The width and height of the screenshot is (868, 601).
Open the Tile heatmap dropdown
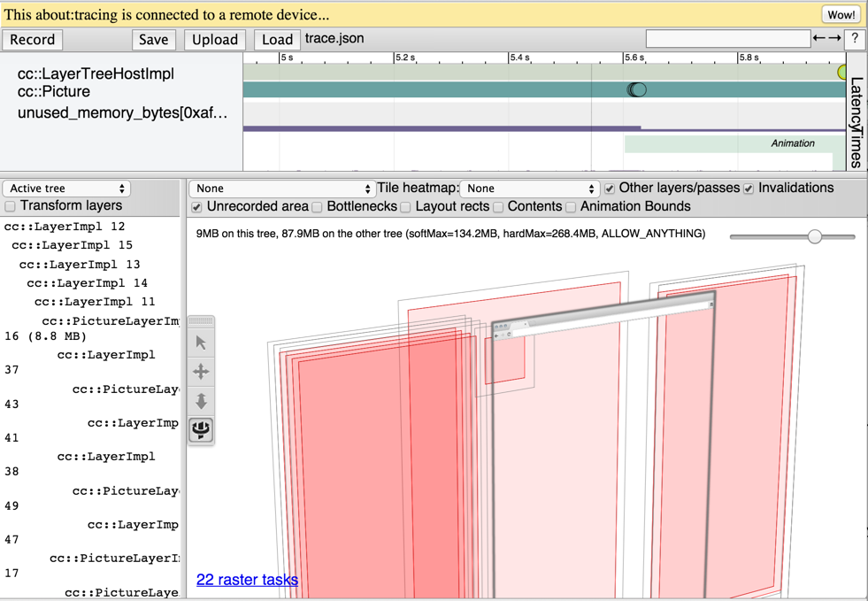[530, 189]
